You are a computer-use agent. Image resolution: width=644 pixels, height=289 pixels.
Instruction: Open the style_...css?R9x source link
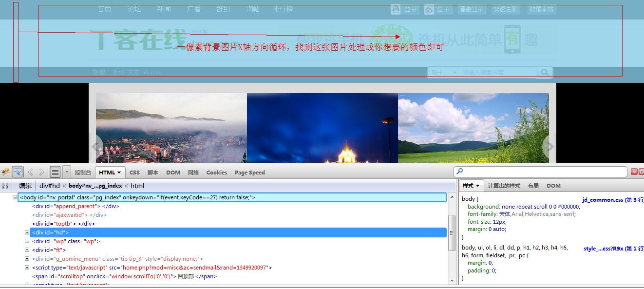tap(614, 249)
